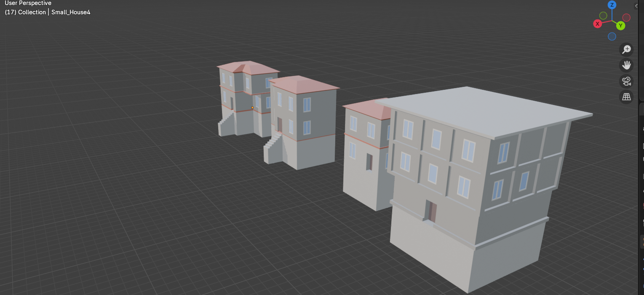644x295 pixels.
Task: Switch perspective/orthographic with grid icon
Action: point(627,97)
